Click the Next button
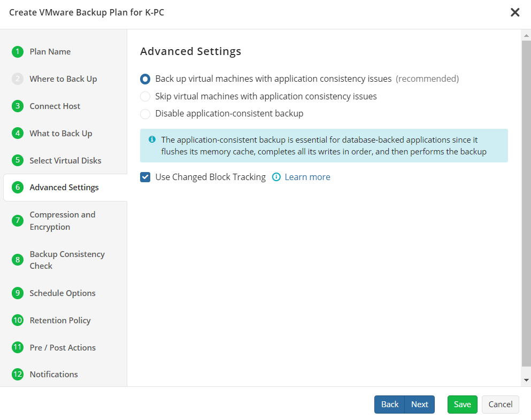Screen dimensions: 531x420 point(420,405)
